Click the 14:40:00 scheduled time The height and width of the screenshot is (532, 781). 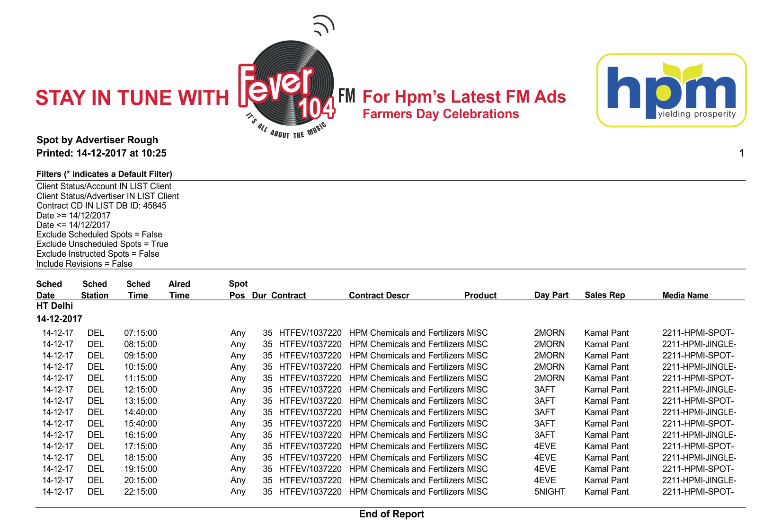click(141, 412)
